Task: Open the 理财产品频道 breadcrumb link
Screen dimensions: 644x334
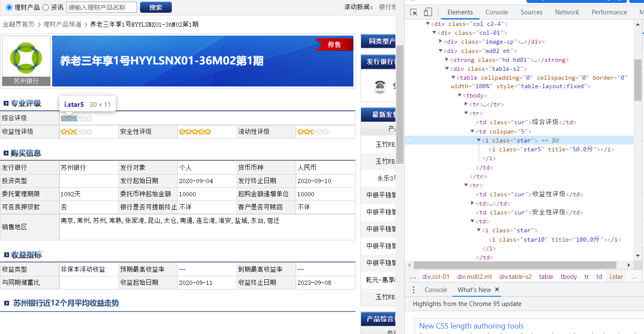Action: (x=62, y=25)
